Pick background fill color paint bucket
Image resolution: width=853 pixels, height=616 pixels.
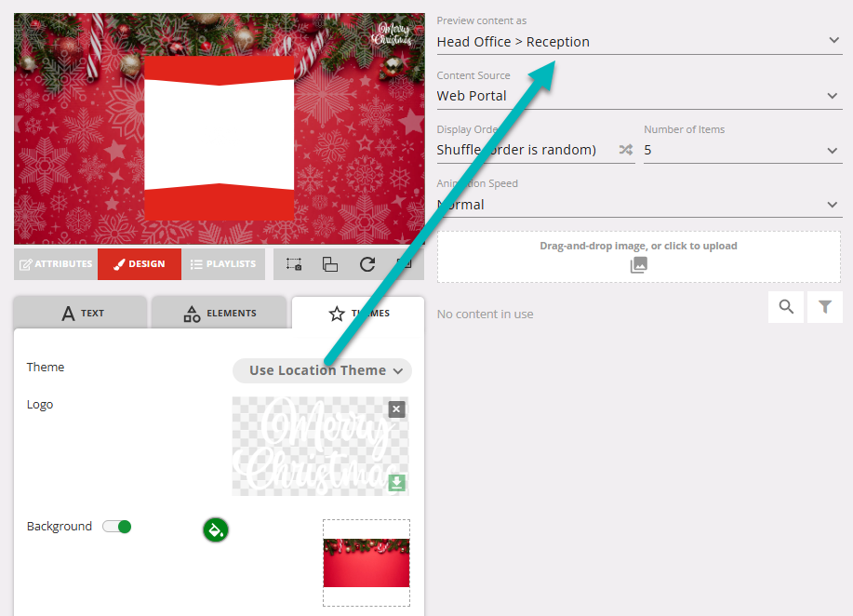point(216,530)
